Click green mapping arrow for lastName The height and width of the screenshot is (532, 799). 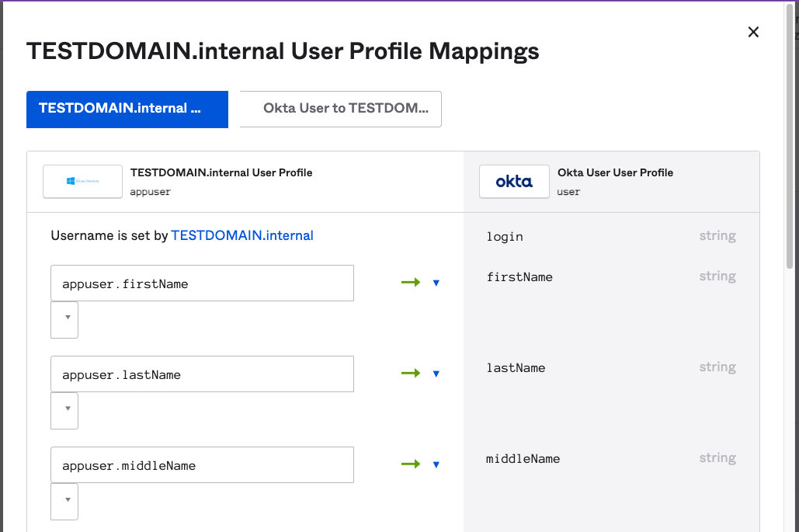(x=411, y=374)
